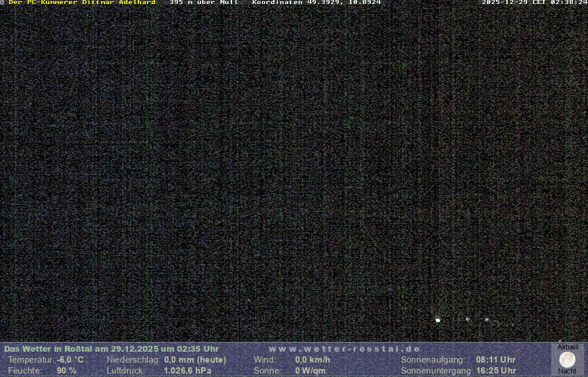Click the 'Der PC-Kümmerer Dittmar Adelhard' text
This screenshot has height=377, width=588.
(82, 2)
